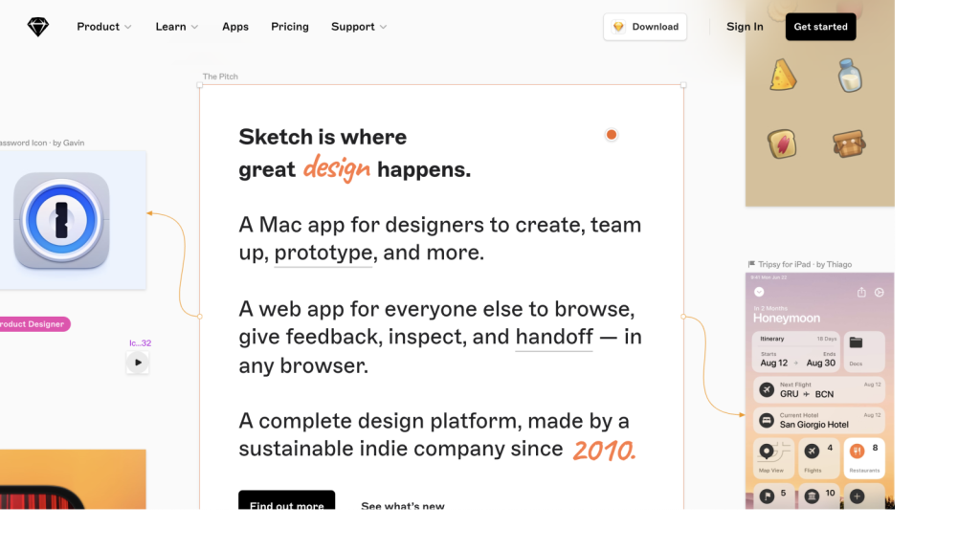Screen dimensions: 980x551
Task: Click the flag icon tile with 5
Action: pos(773,496)
